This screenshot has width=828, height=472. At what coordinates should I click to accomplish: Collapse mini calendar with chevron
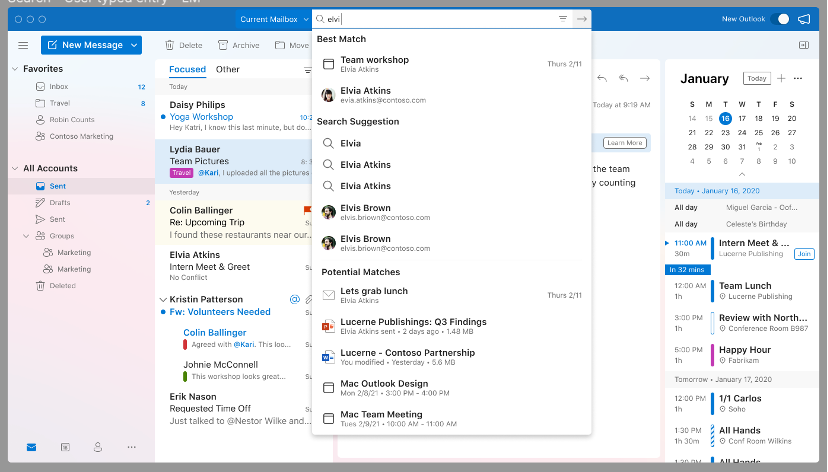pos(742,174)
